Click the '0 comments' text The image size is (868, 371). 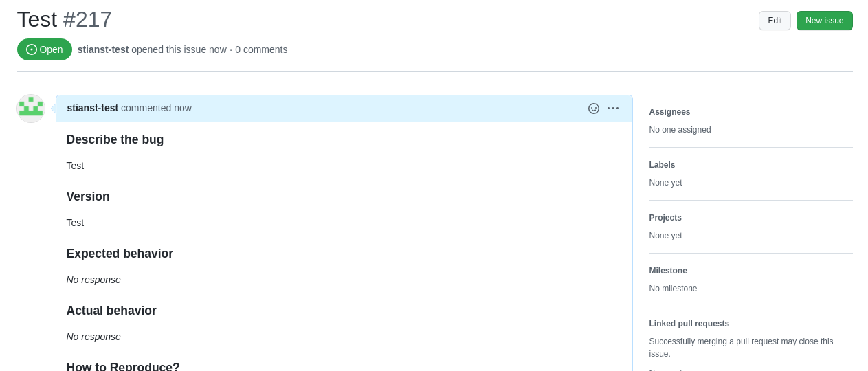(x=261, y=49)
